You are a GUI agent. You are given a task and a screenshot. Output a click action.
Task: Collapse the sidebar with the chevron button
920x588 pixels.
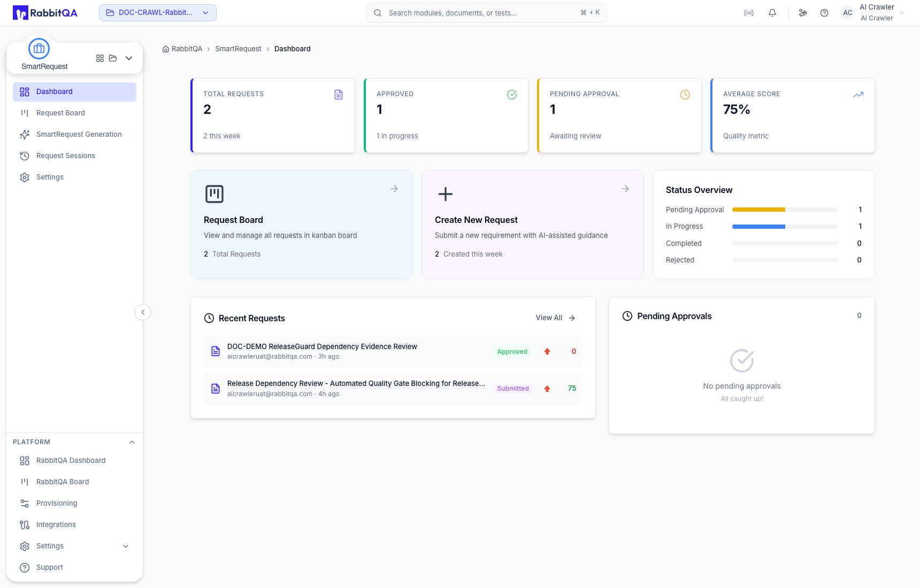[143, 312]
